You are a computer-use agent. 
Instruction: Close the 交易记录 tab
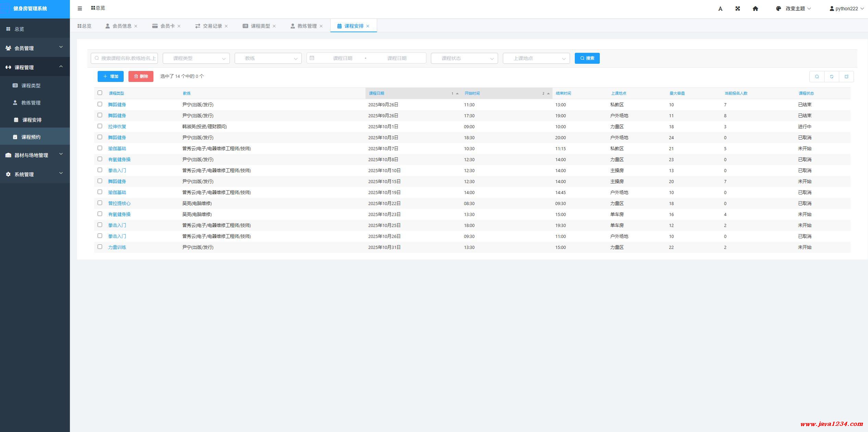pos(226,26)
